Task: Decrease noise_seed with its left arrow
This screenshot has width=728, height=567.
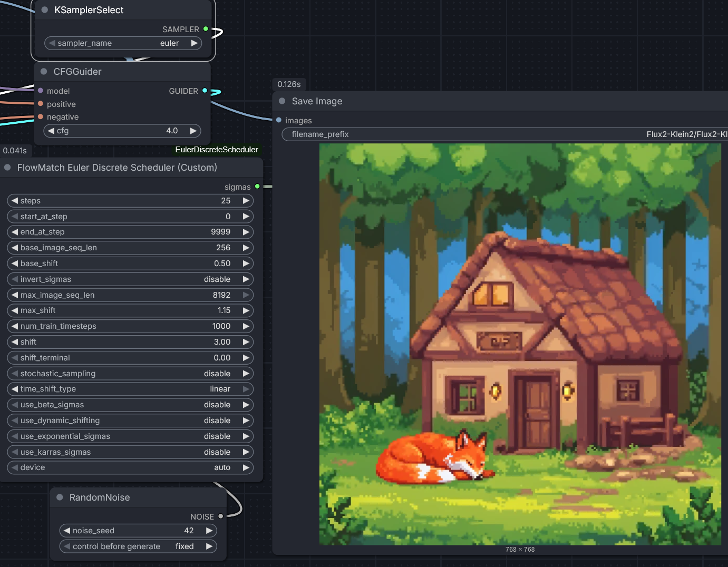Action: [67, 531]
